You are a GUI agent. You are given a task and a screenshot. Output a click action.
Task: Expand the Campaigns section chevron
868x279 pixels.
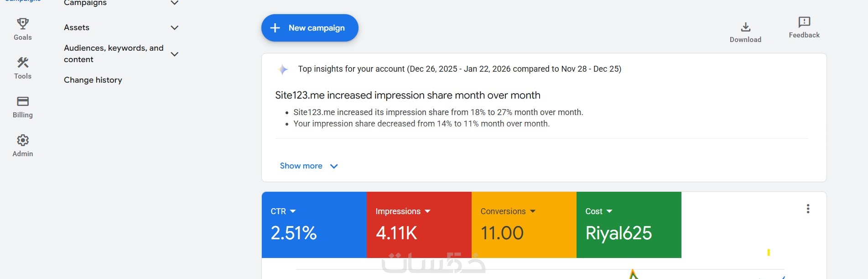(x=174, y=3)
